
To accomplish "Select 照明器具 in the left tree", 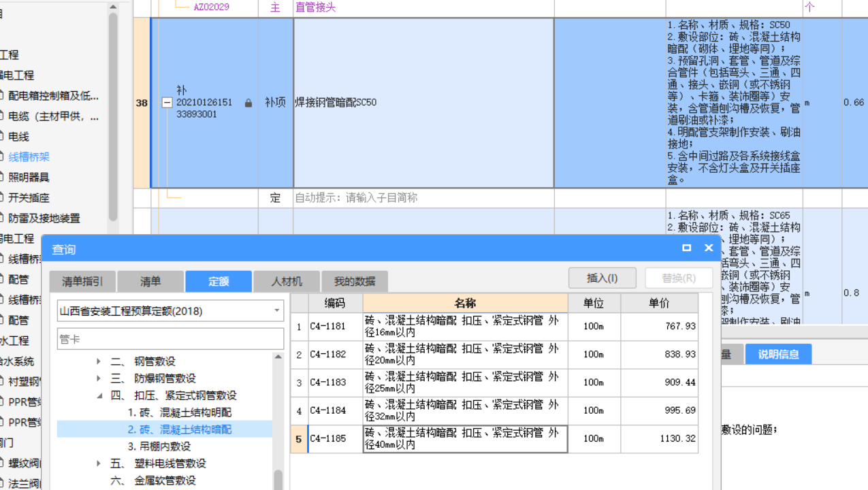I will tap(29, 178).
